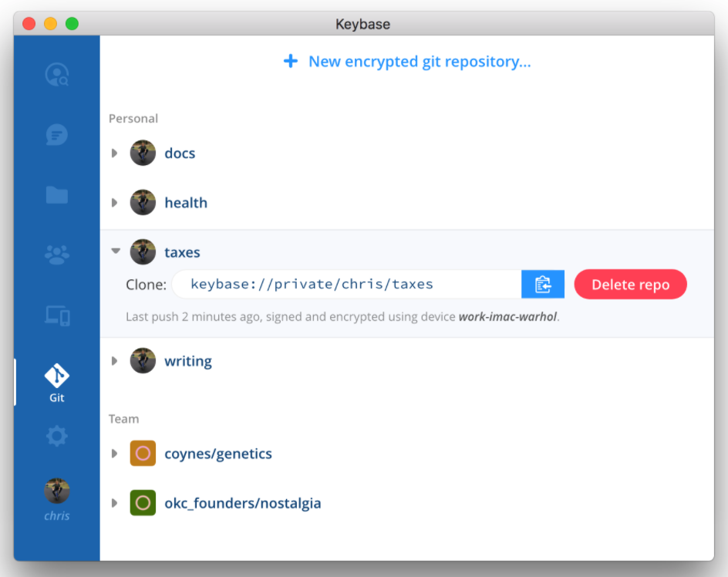Screen dimensions: 728x577
Task: Select the Git tab in sidebar
Action: [56, 383]
